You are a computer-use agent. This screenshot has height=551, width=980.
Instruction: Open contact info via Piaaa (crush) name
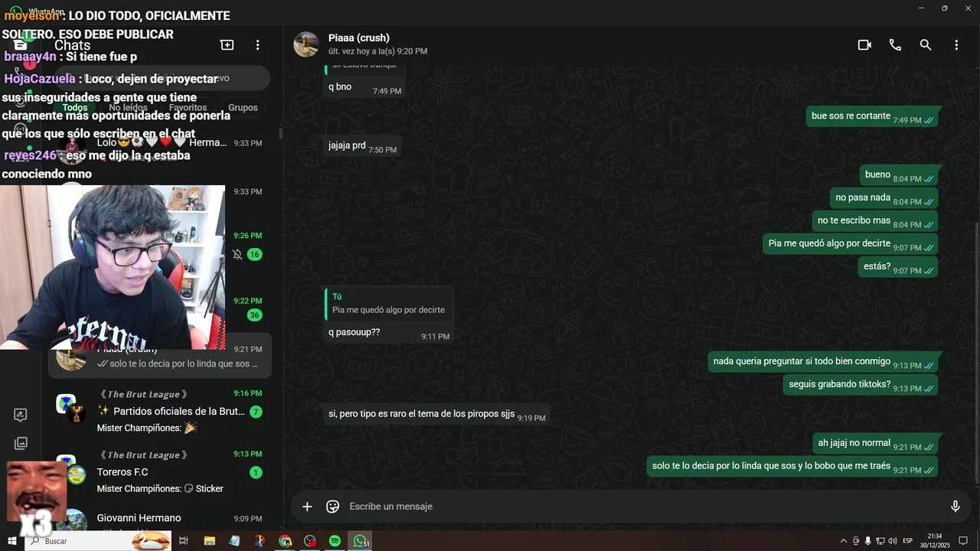pos(359,37)
